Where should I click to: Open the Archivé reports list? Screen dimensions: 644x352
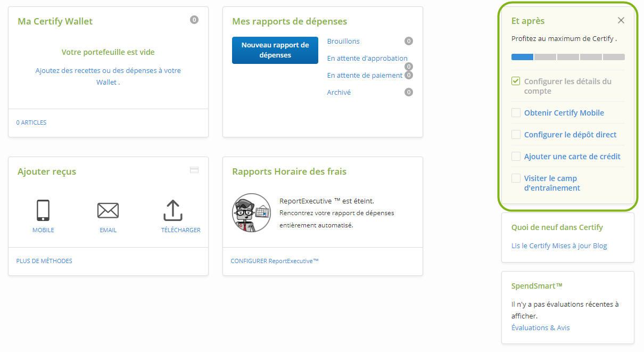point(338,92)
